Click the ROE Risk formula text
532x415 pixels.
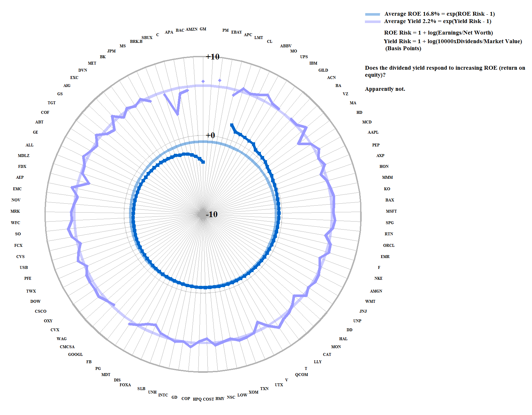[438, 33]
